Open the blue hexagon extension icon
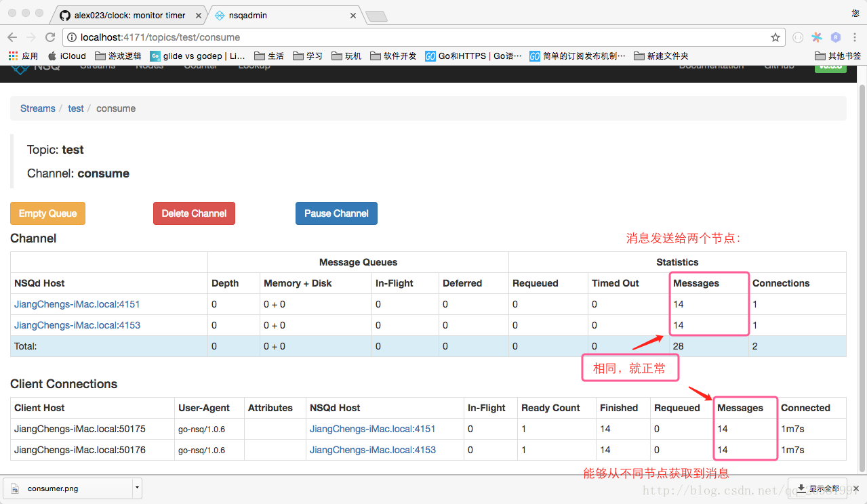 (836, 37)
